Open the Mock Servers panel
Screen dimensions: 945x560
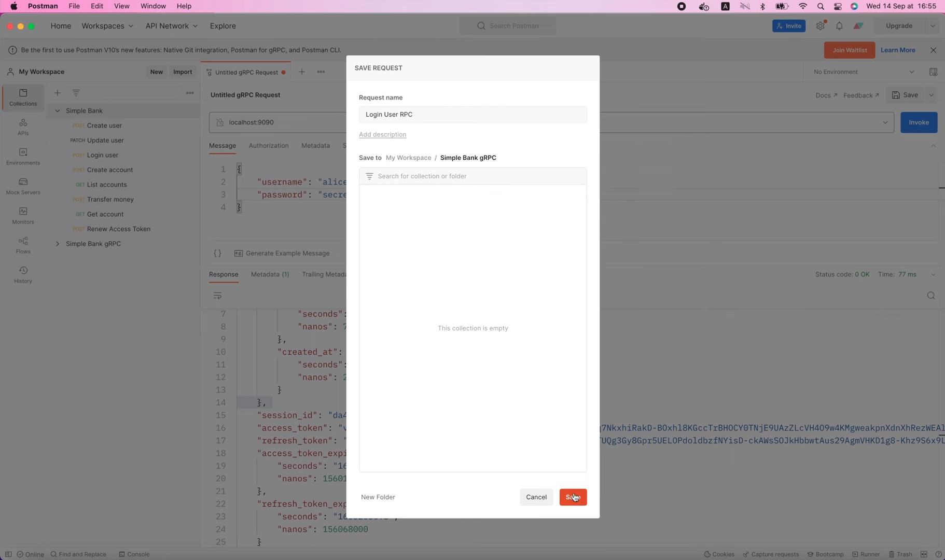(23, 186)
